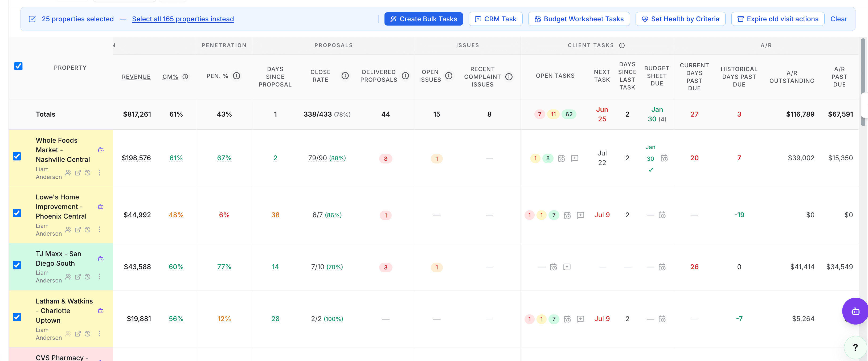Click the add-comment task icon in TJ Maxx row

[x=567, y=267]
